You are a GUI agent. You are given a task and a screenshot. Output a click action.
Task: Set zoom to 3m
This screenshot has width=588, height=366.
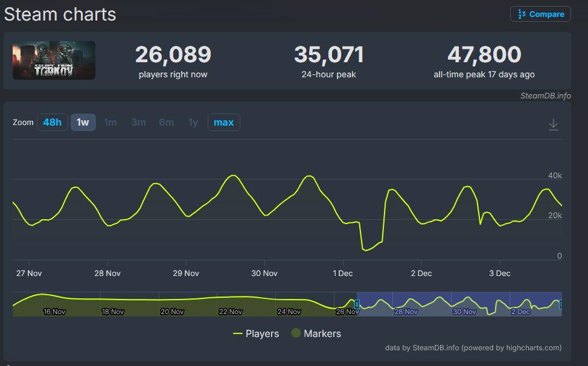click(x=138, y=122)
